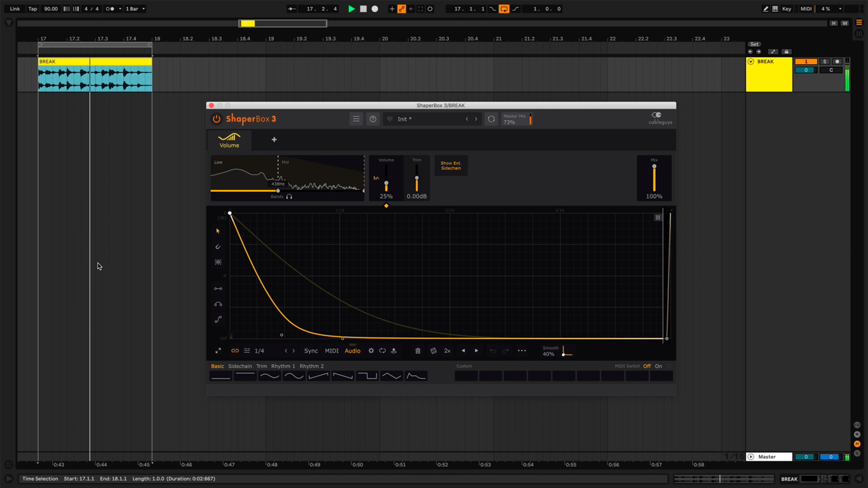Favorite the Init preset with heart icon
Image resolution: width=868 pixels, height=488 pixels.
pos(390,119)
